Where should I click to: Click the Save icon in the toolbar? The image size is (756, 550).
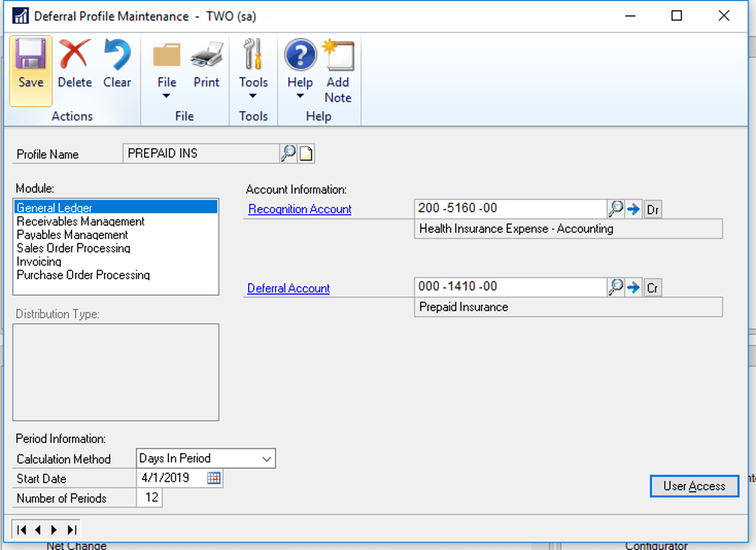click(31, 57)
